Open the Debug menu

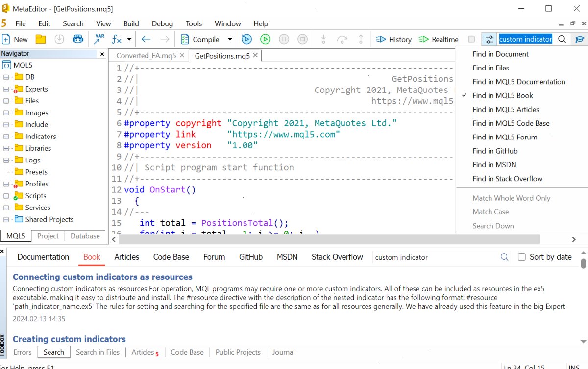coord(162,23)
